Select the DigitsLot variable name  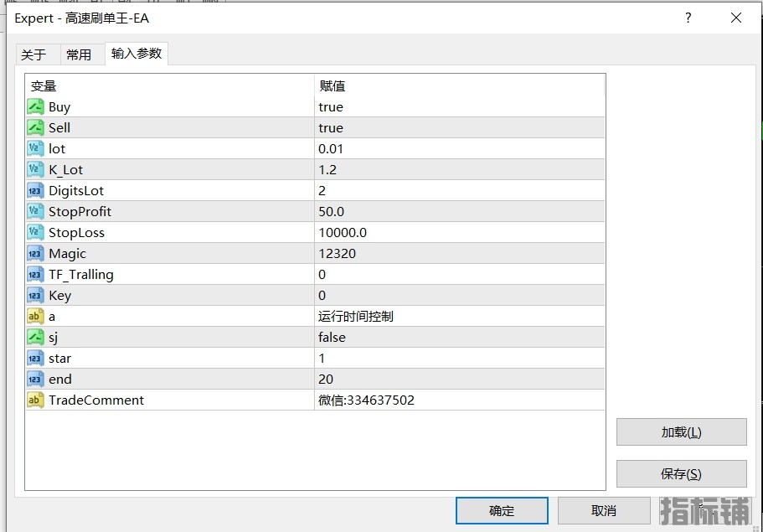click(76, 191)
